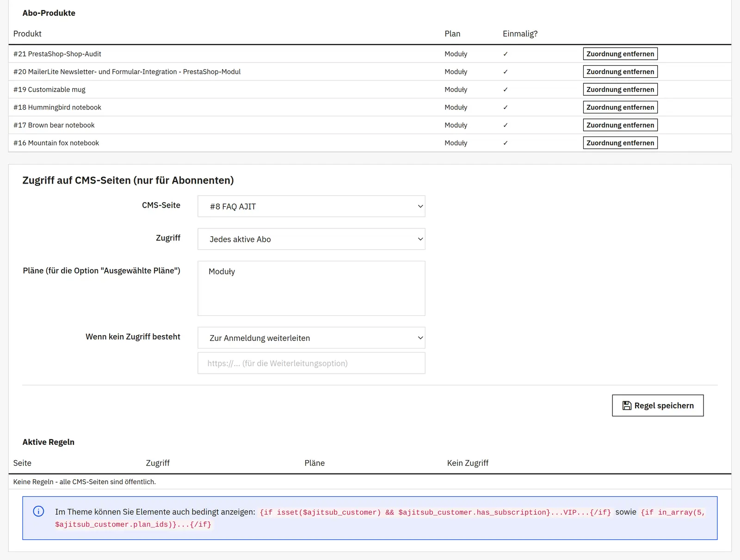Screen dimensions: 740x560
Task: Click #16 Mountain fox notebook text
Action: pyautogui.click(x=56, y=143)
